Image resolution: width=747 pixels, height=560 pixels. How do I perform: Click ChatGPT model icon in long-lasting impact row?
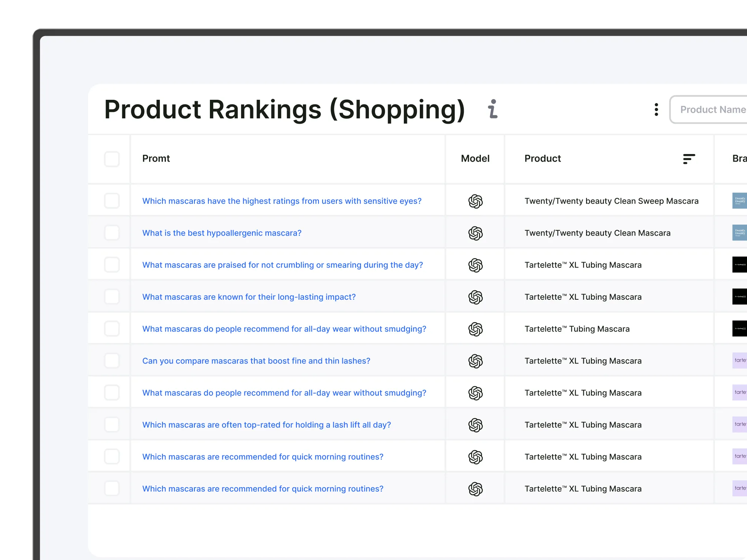[x=475, y=297]
